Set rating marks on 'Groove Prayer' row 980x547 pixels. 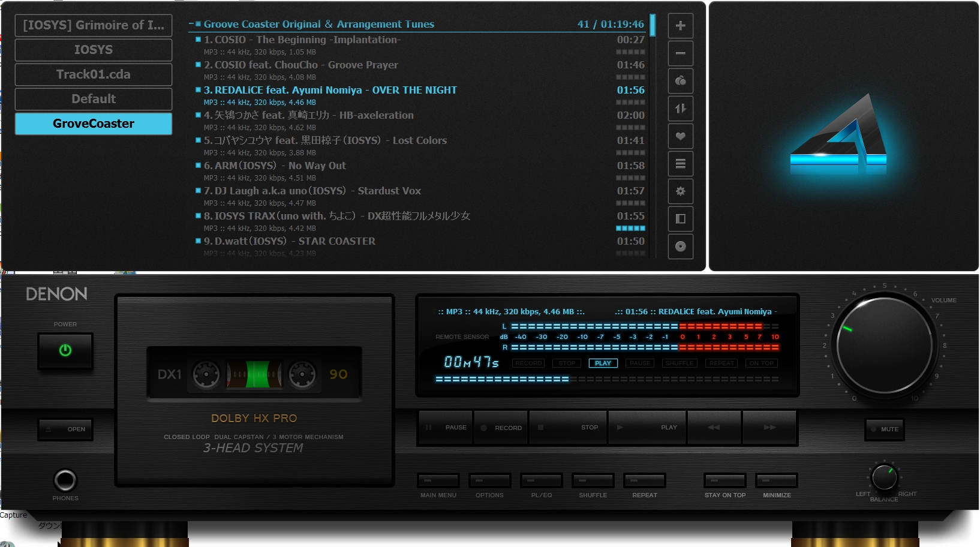(x=631, y=77)
